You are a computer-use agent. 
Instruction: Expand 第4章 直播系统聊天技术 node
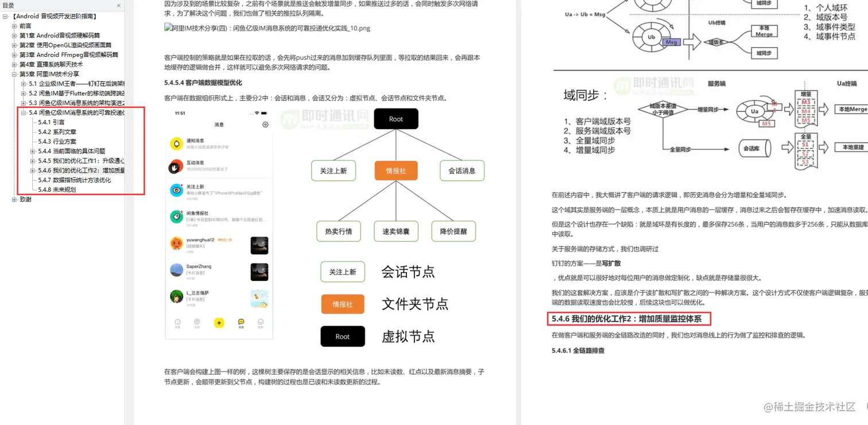coord(14,64)
